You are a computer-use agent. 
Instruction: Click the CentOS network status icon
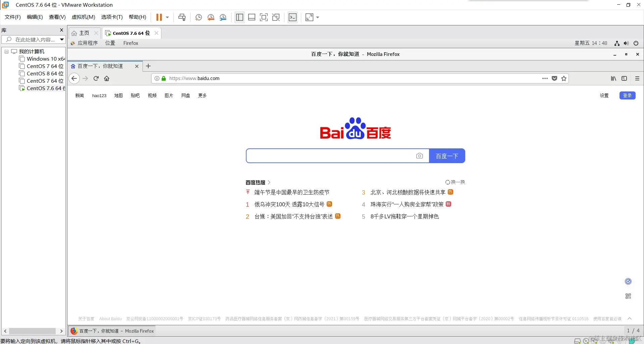click(617, 43)
